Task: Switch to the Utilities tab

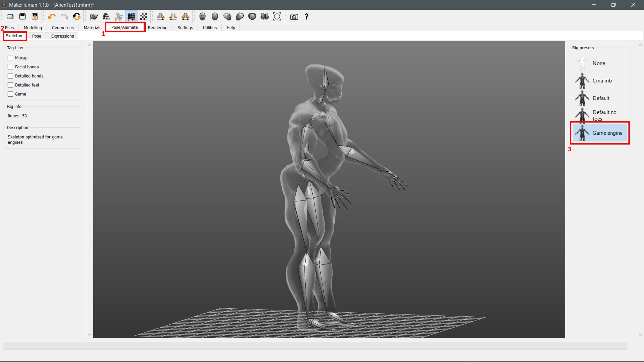Action: (210, 28)
